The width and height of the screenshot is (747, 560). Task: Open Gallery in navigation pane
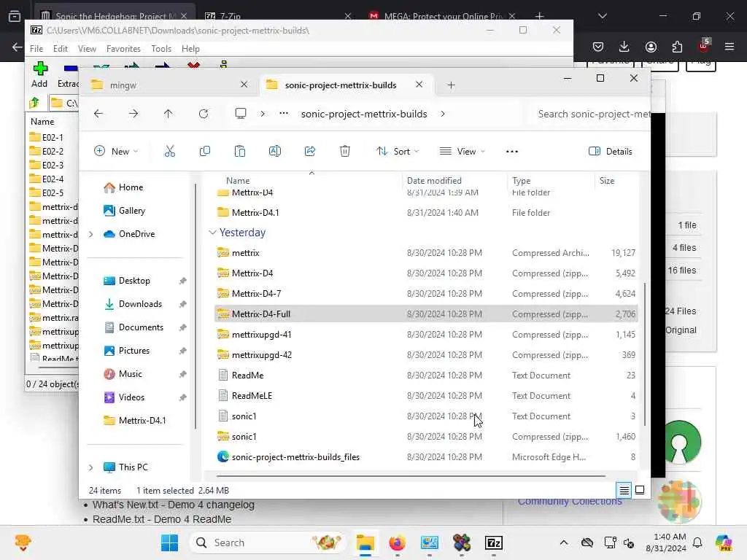coord(131,211)
